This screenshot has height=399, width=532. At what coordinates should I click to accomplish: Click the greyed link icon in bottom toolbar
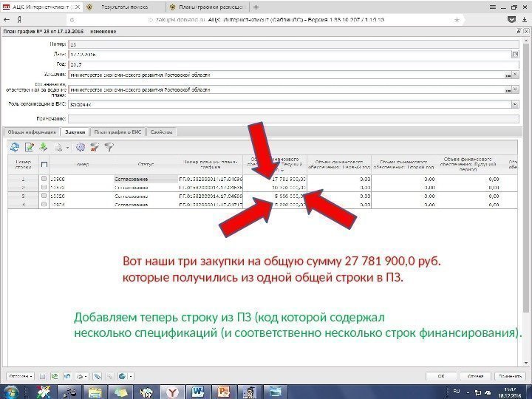coord(109,376)
